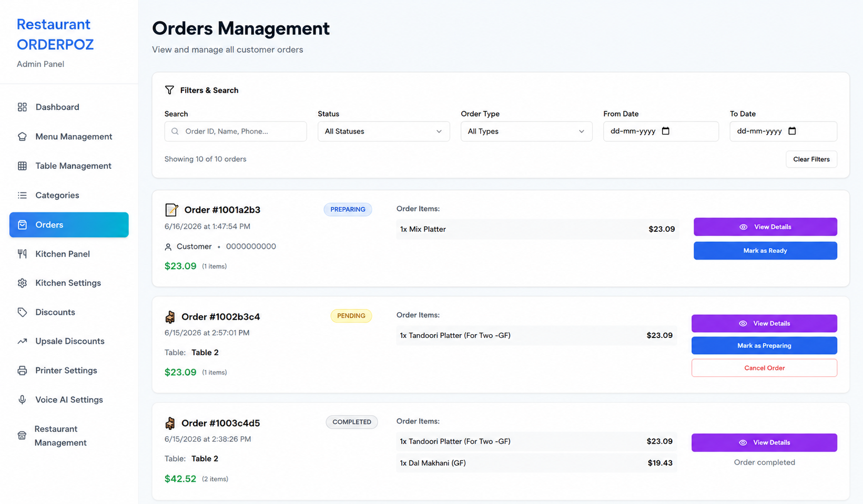Open Upsale Discounts
The image size is (863, 504).
click(x=69, y=341)
